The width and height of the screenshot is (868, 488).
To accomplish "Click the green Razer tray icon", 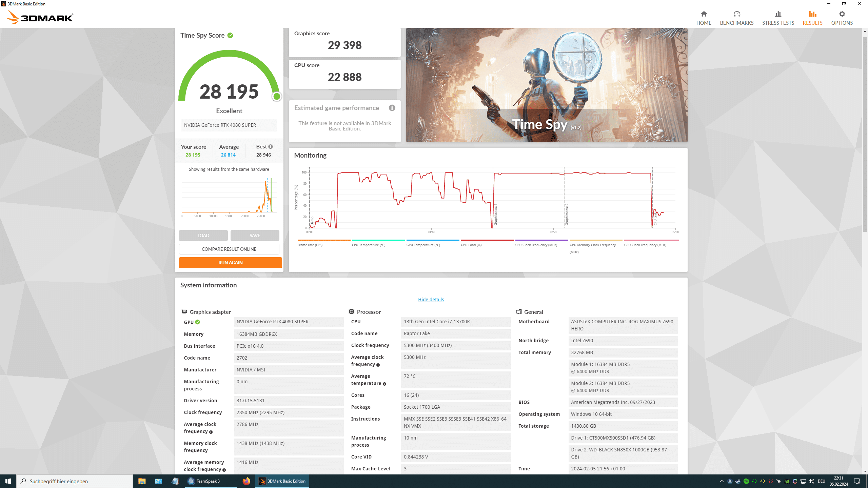I will coord(746,481).
